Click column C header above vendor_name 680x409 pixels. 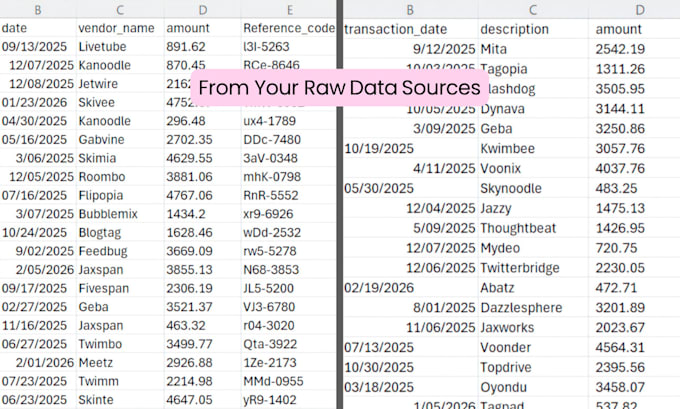120,10
